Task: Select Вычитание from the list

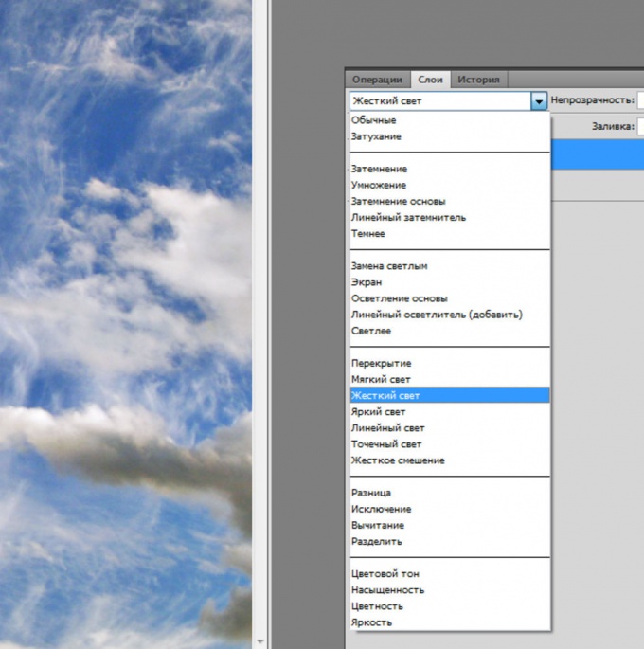Action: click(450, 525)
